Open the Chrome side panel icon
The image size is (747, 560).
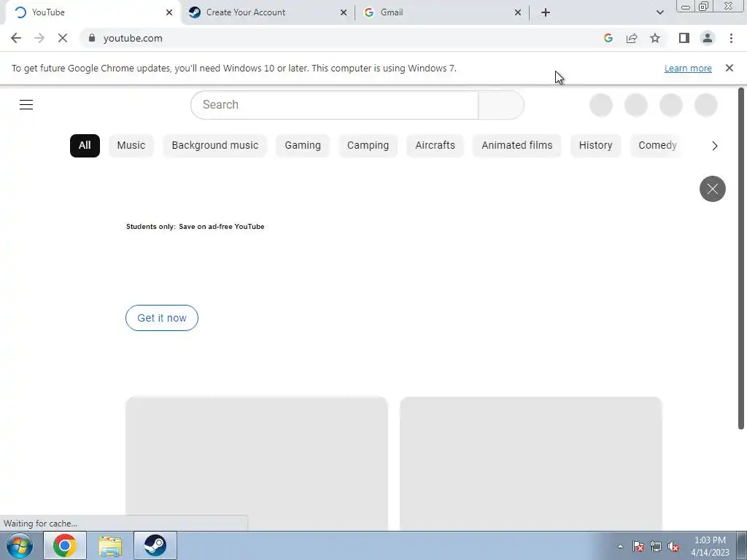[684, 38]
